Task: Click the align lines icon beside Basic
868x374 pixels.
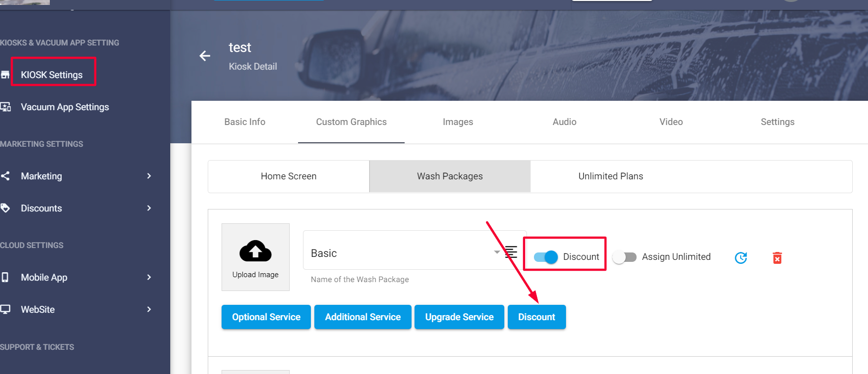Action: pos(512,252)
